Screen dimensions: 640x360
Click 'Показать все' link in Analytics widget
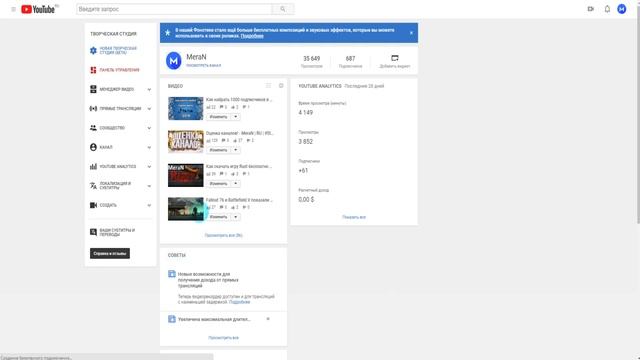pos(354,217)
